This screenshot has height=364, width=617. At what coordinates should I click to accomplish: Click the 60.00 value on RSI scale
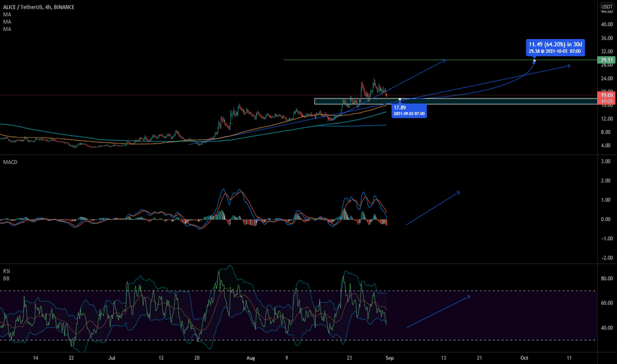(607, 303)
